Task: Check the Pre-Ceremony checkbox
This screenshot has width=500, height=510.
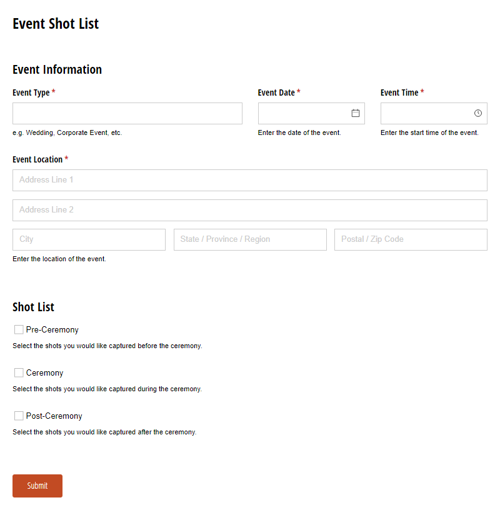Action: tap(19, 330)
